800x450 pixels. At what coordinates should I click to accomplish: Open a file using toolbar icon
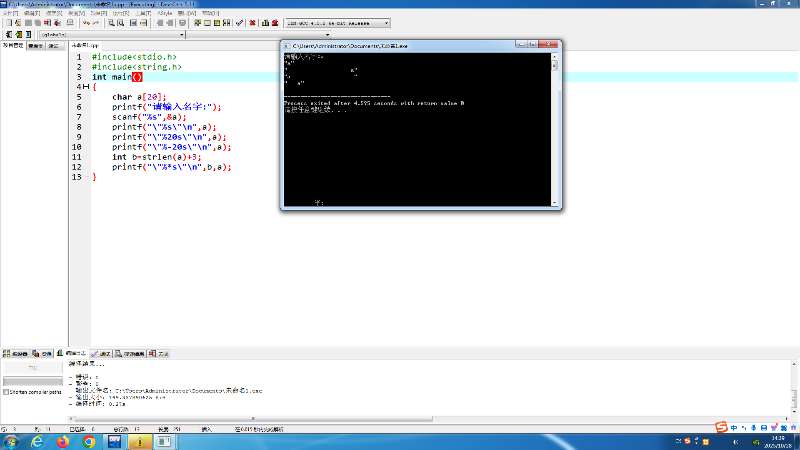(18, 23)
